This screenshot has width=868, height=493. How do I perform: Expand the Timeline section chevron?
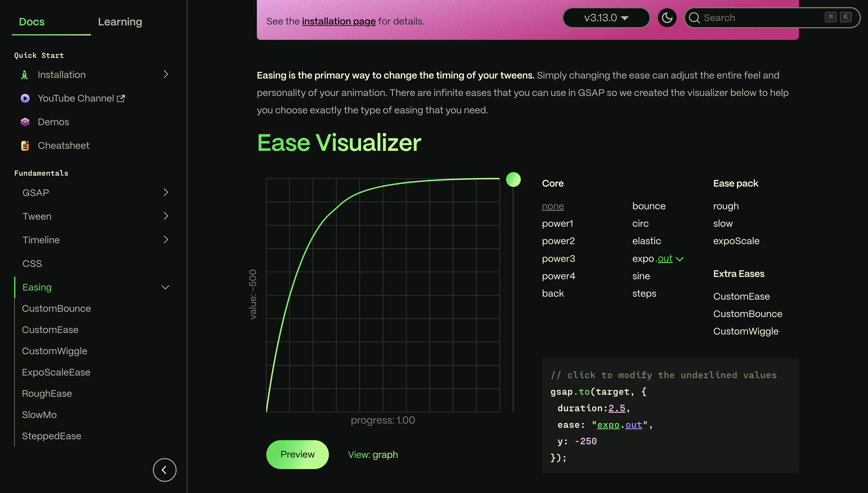point(166,240)
